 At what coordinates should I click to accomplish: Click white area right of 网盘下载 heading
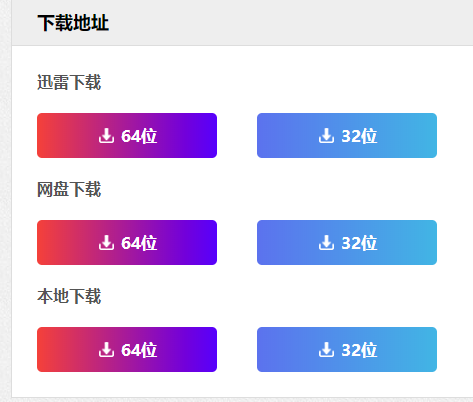point(283,189)
